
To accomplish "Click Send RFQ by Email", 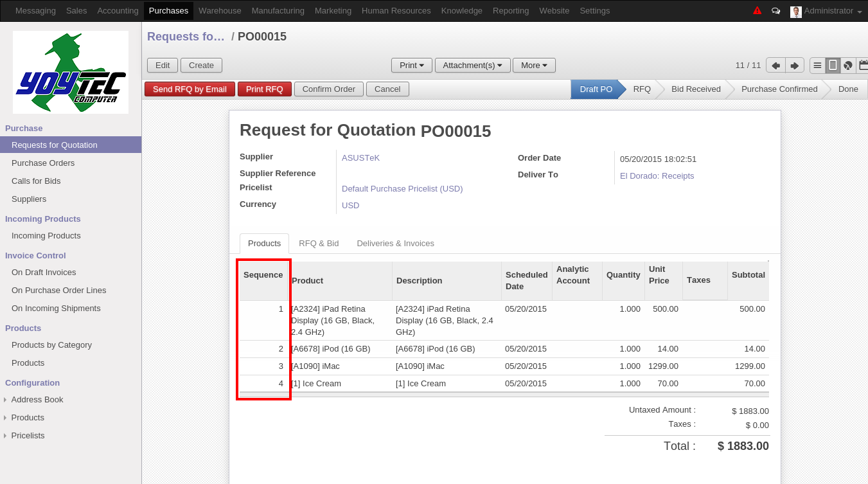I will coord(190,89).
